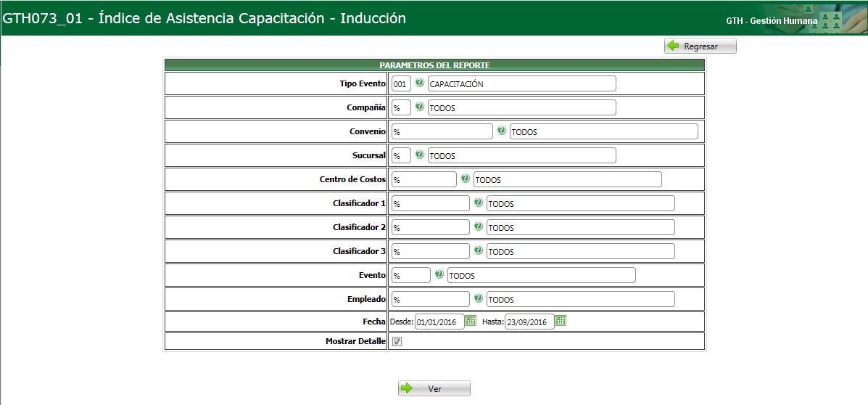
Task: Click the Evento lookup help icon
Action: [439, 274]
